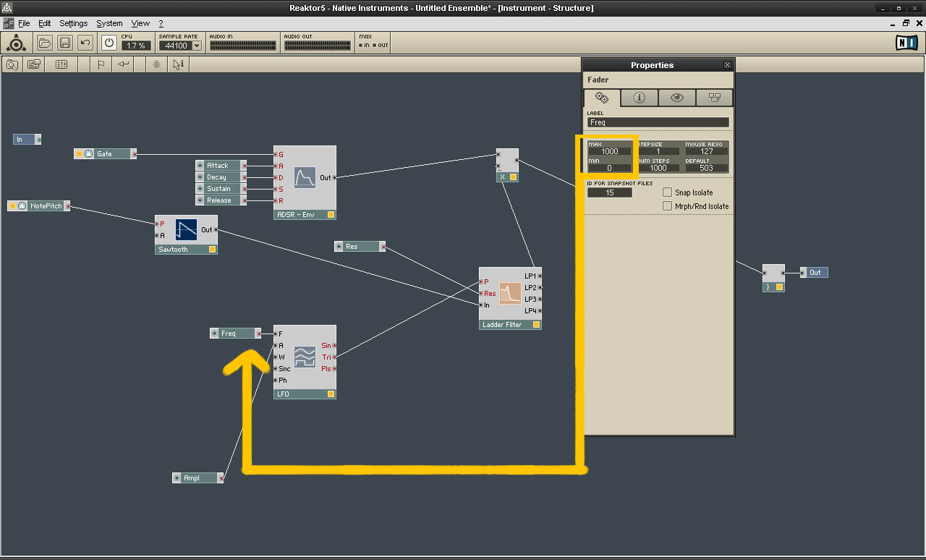Select the In terminal module
This screenshot has height=560, width=926.
click(27, 140)
